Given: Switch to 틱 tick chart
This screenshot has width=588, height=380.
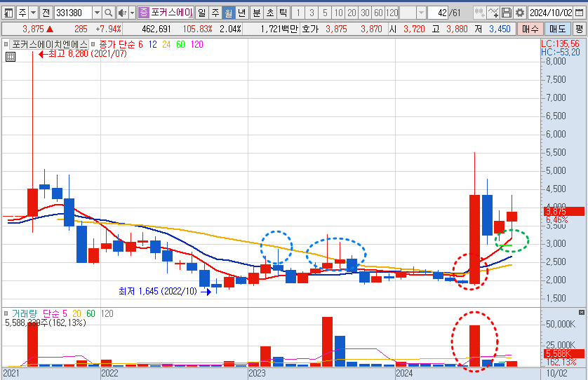Looking at the screenshot, I should click(283, 13).
